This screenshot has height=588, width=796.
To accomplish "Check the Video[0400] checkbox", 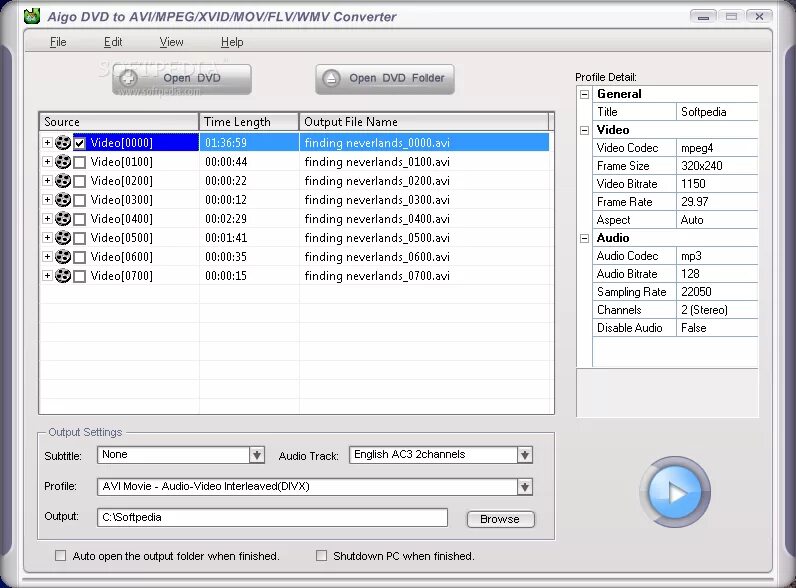I will [79, 219].
